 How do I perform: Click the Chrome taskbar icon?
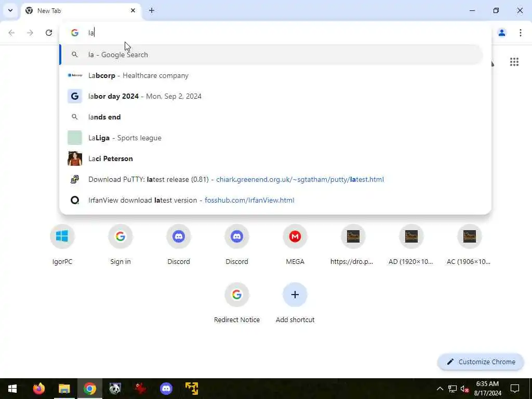click(89, 389)
